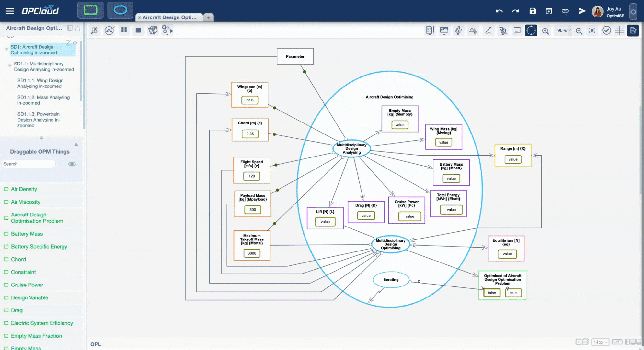
Task: Click the hierarchy people icon beside model title
Action: point(77,28)
